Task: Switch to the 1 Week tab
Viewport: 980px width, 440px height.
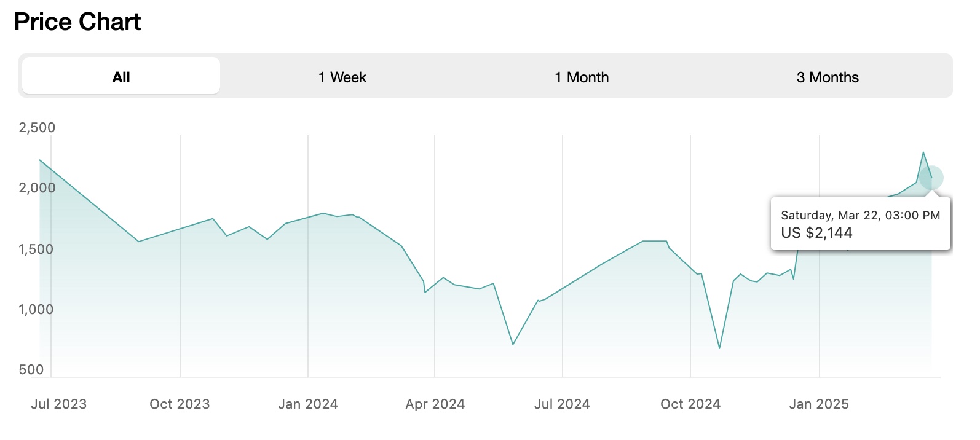Action: (342, 77)
